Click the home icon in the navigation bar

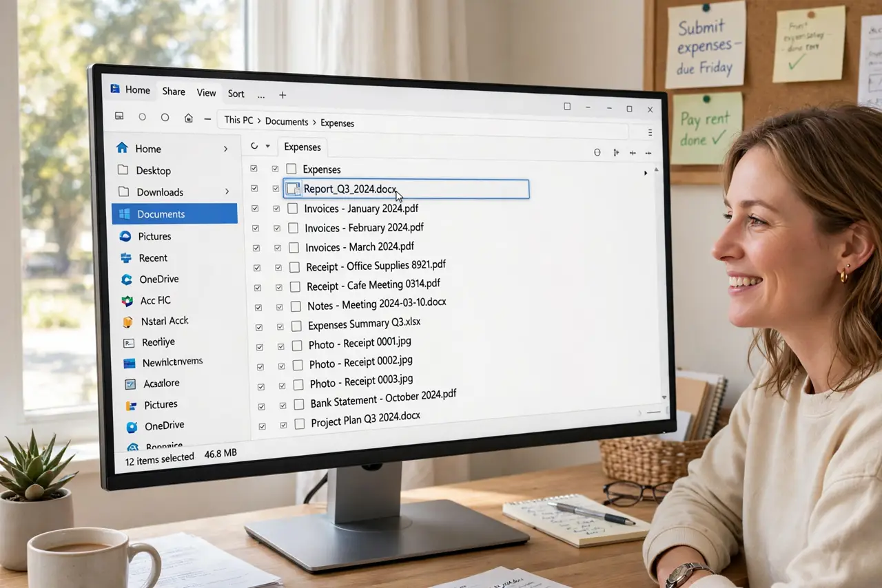tap(188, 118)
